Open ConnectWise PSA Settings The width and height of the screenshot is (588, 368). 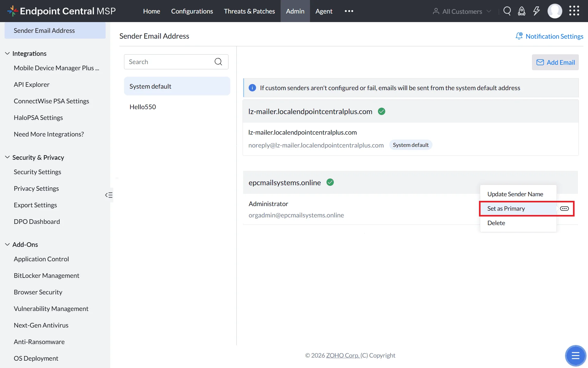(x=51, y=101)
